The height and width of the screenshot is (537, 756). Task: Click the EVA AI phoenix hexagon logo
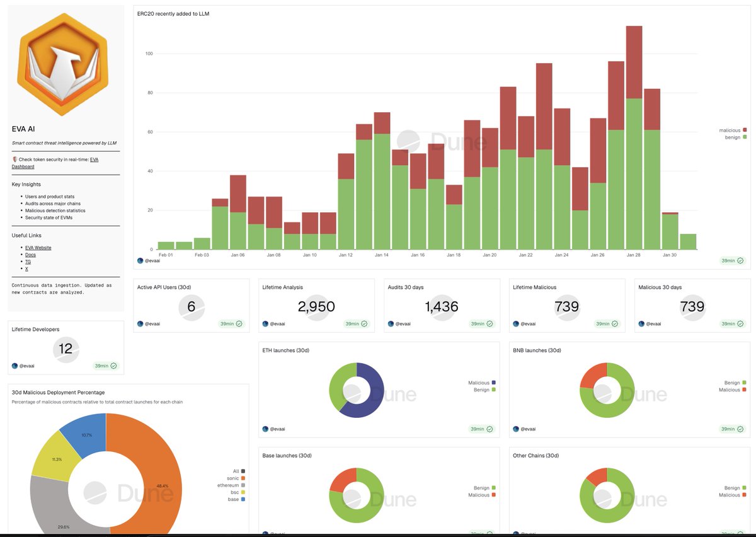click(63, 64)
